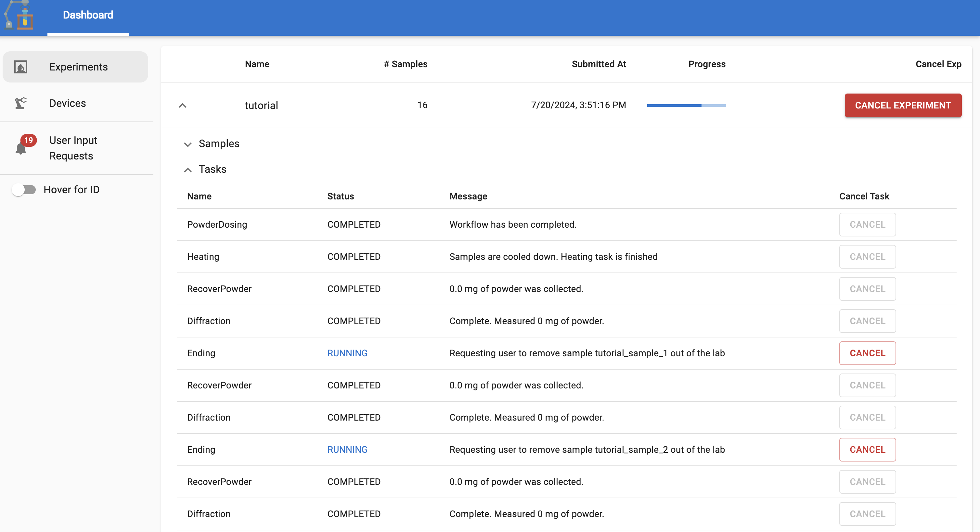Click the Cancel Task column header

(x=864, y=196)
